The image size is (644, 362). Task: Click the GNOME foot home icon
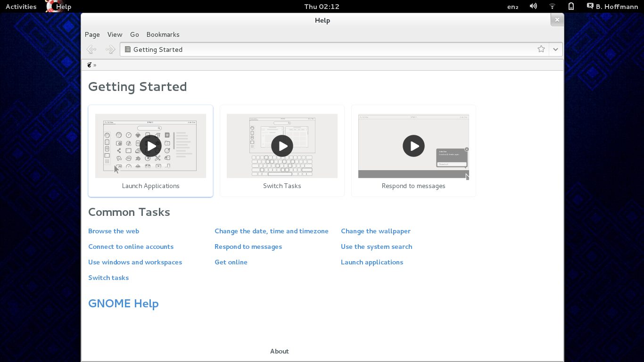click(89, 65)
